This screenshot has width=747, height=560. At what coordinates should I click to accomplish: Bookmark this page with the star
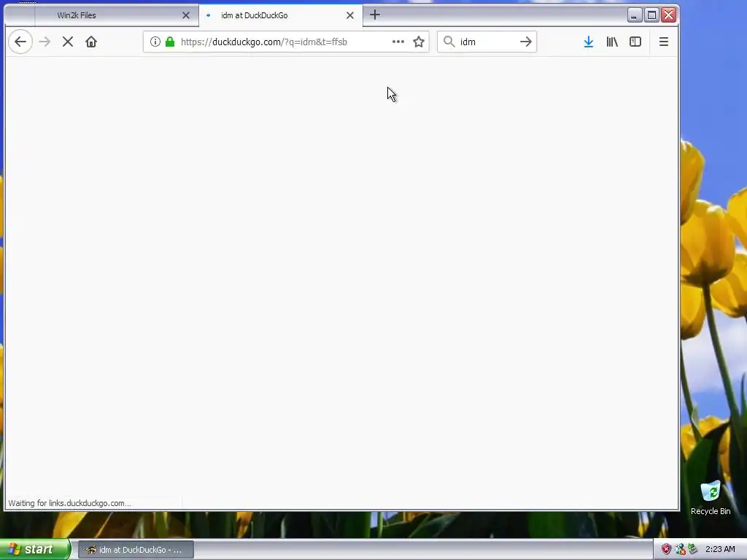pos(419,42)
